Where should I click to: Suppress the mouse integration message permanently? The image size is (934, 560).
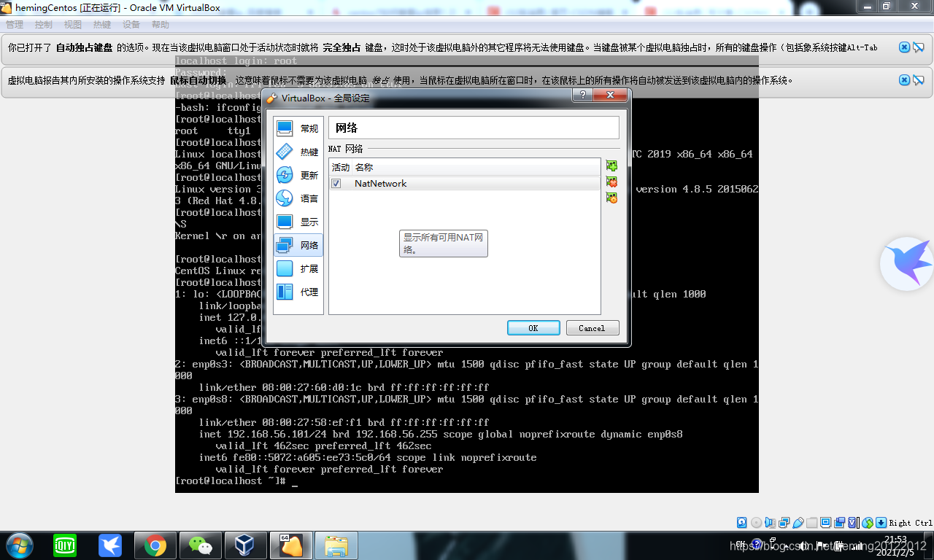point(919,81)
